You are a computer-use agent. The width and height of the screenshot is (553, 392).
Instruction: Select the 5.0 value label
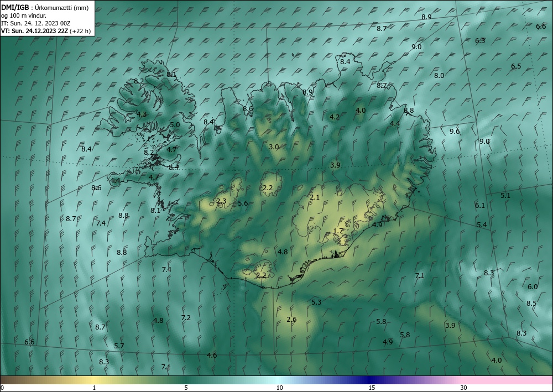[175, 125]
